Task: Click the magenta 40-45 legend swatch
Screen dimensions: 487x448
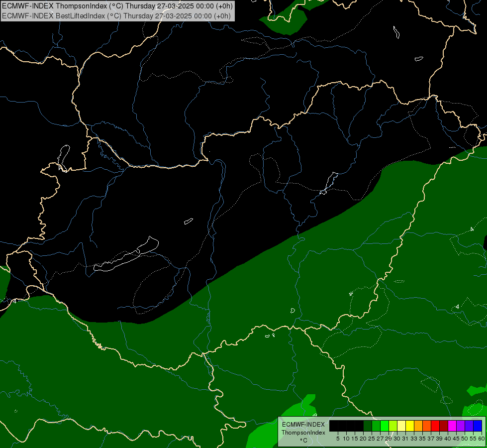Action: pos(452,426)
